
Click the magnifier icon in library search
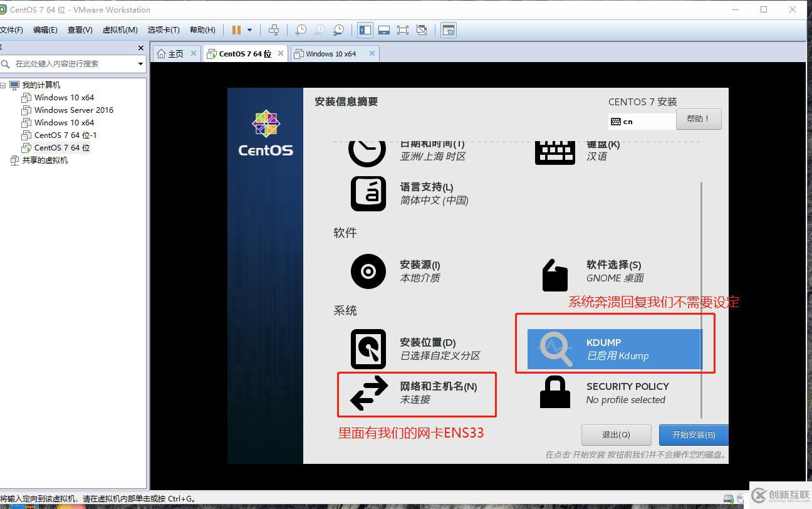[x=6, y=63]
